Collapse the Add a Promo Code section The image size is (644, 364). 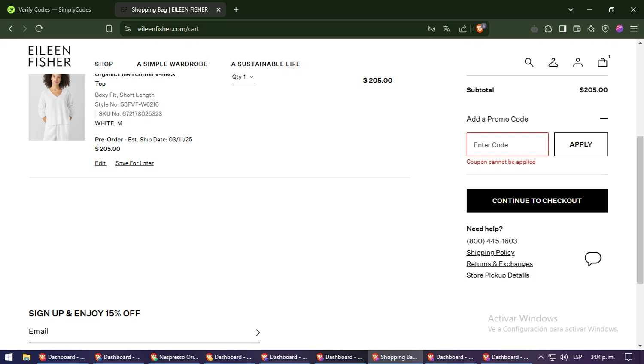[604, 119]
